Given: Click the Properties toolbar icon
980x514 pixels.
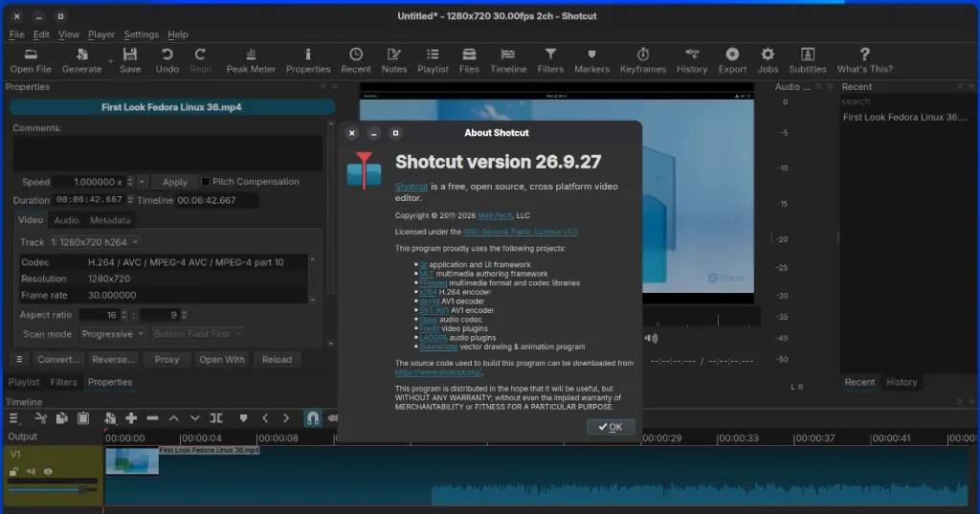Looking at the screenshot, I should [307, 55].
